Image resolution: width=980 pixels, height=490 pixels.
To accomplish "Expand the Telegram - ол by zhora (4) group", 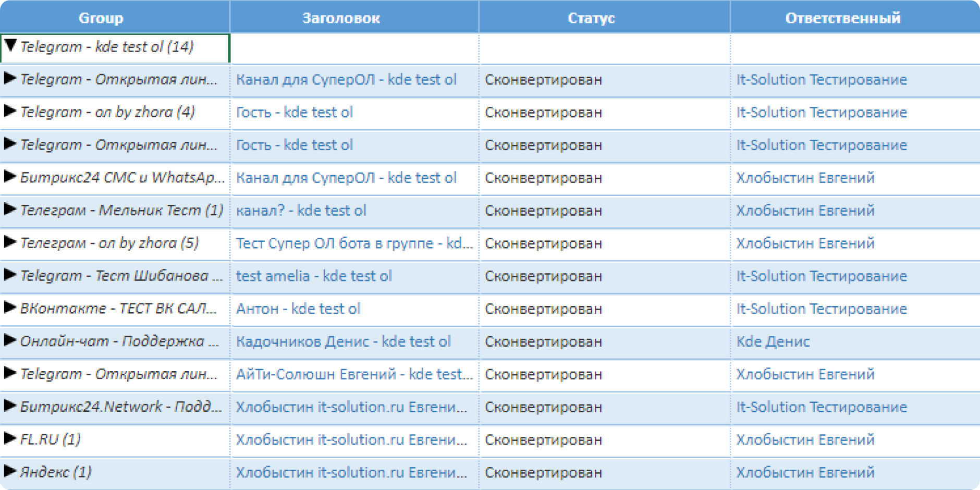I will click(10, 111).
